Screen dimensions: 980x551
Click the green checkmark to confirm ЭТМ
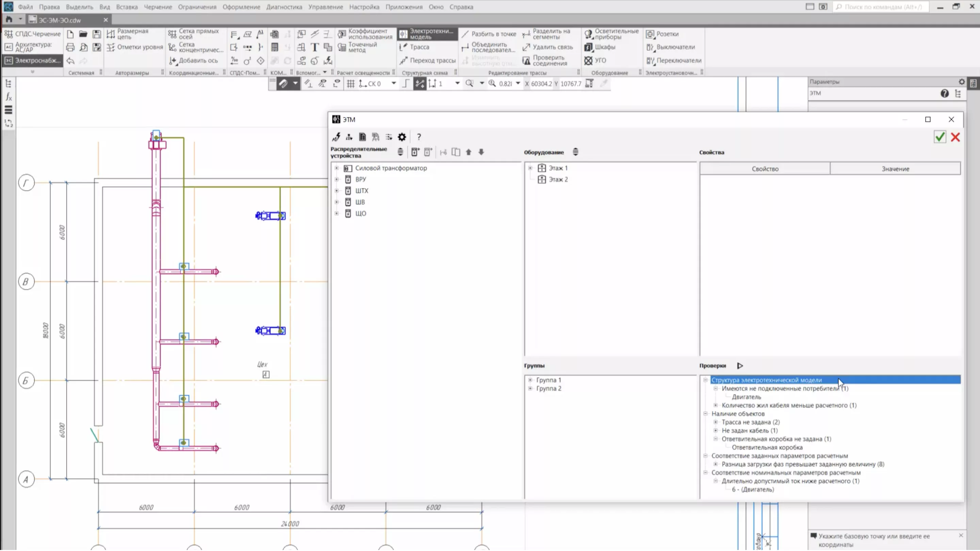point(940,137)
